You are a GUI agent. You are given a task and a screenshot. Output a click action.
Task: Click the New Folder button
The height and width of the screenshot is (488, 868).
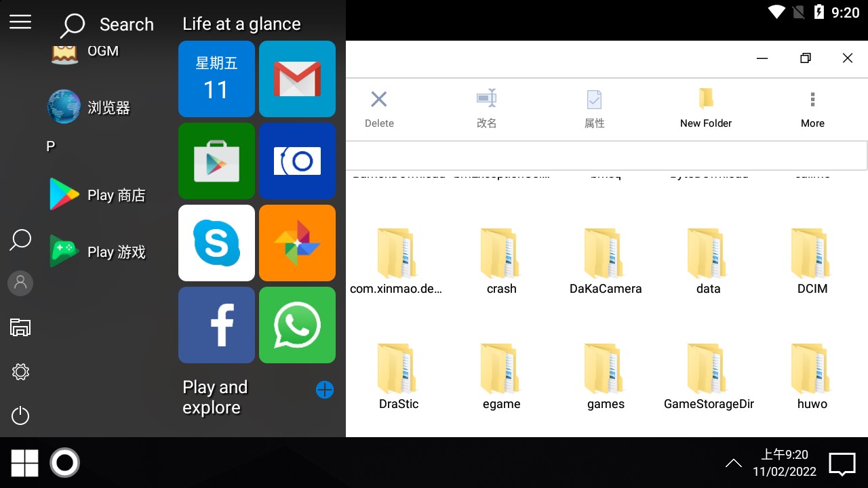pos(706,109)
